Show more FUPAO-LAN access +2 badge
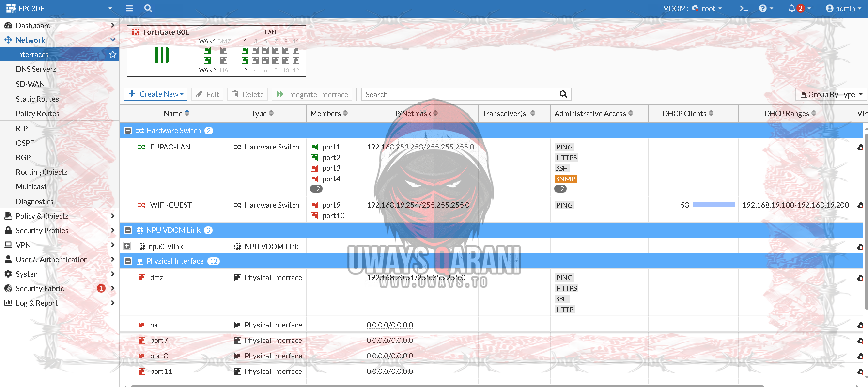The width and height of the screenshot is (868, 387). coord(560,189)
